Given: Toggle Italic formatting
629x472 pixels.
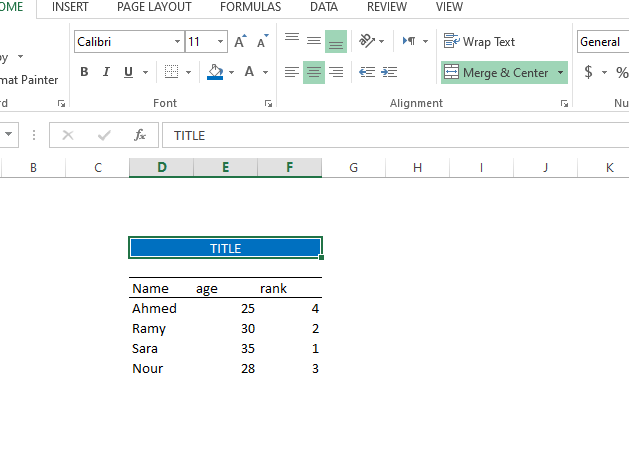Looking at the screenshot, I should click(106, 72).
